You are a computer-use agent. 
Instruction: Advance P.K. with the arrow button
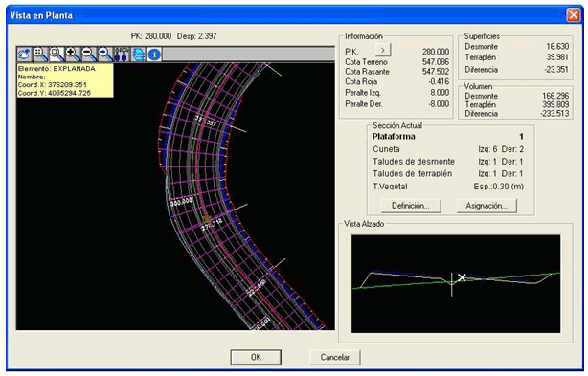coord(383,50)
